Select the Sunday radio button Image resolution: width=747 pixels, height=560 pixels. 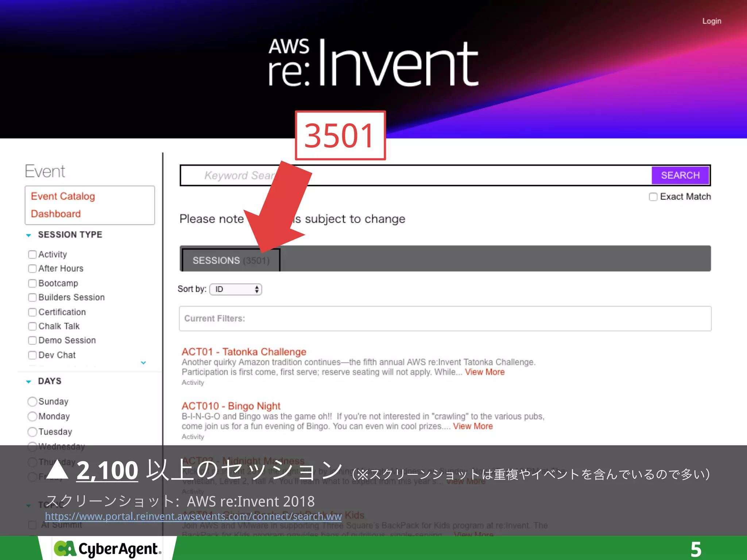pyautogui.click(x=32, y=401)
